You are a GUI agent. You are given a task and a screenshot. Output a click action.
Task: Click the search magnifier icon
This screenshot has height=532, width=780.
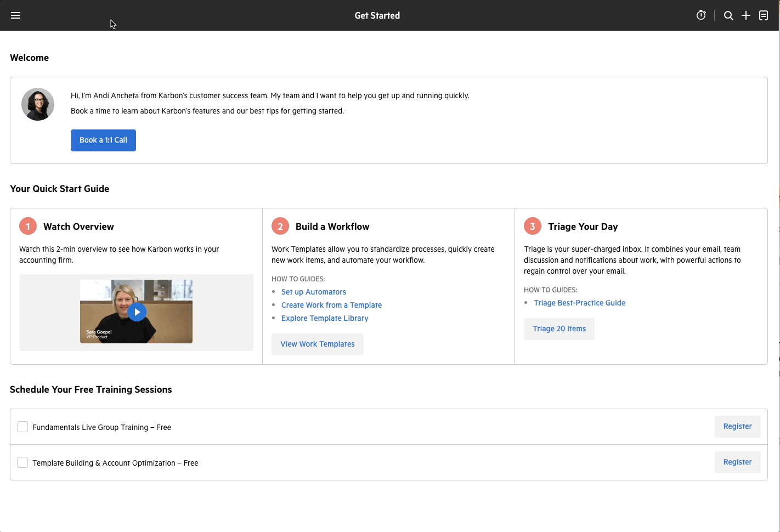(728, 15)
